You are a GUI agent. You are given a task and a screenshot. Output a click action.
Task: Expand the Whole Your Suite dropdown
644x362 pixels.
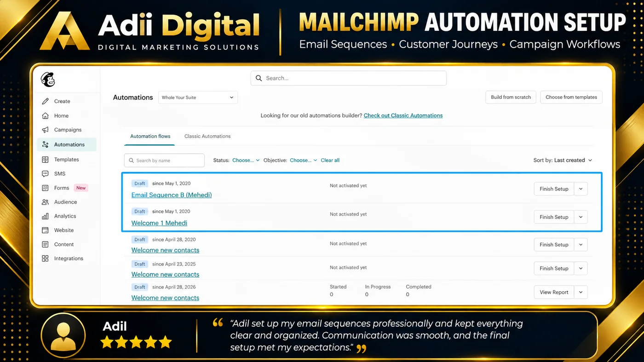point(198,98)
